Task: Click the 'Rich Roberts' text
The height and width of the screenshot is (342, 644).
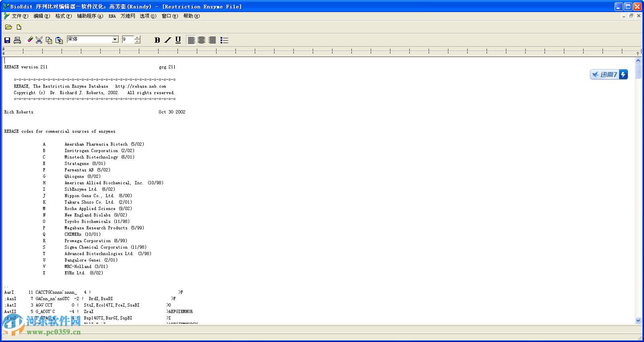Action: (19, 112)
